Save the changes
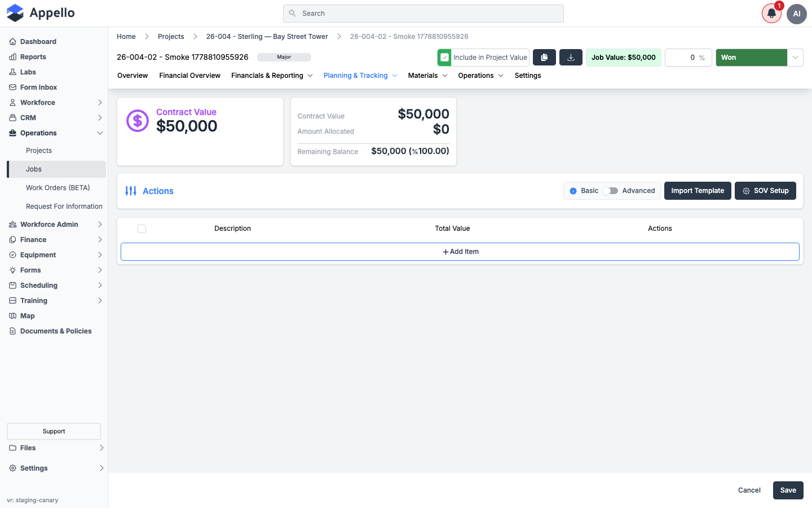Image resolution: width=812 pixels, height=518 pixels. (x=788, y=490)
